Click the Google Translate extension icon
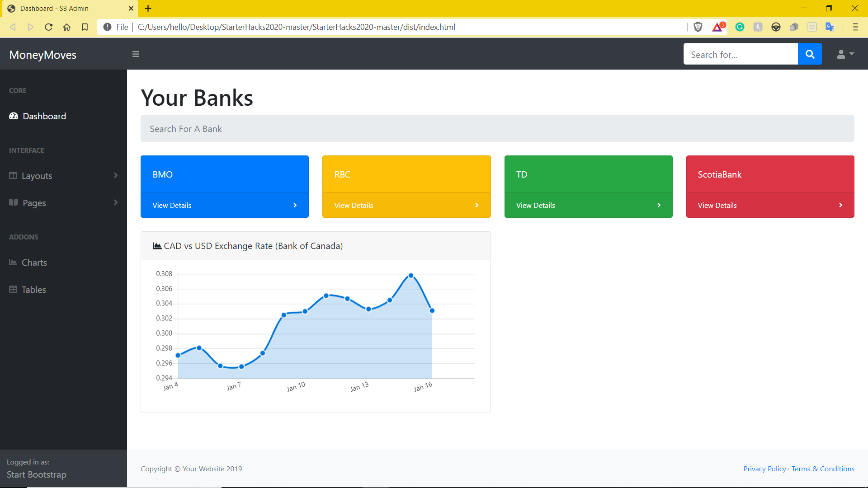The image size is (868, 488). pyautogui.click(x=830, y=27)
